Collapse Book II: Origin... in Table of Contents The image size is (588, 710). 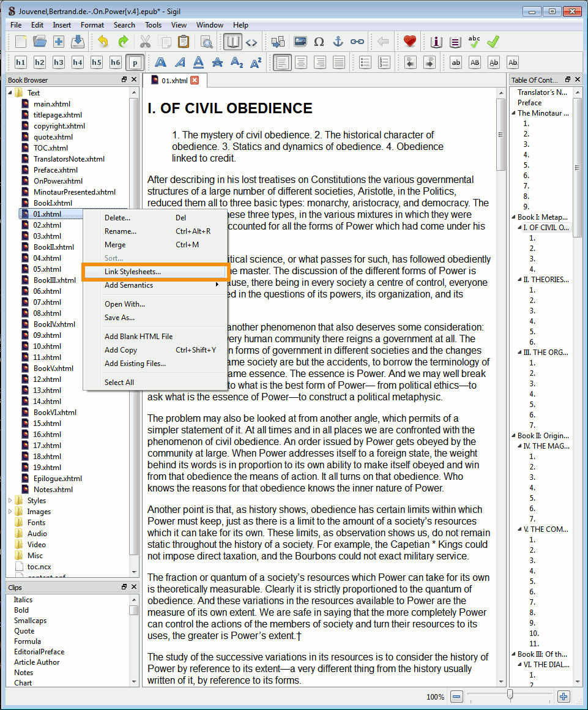coord(514,436)
